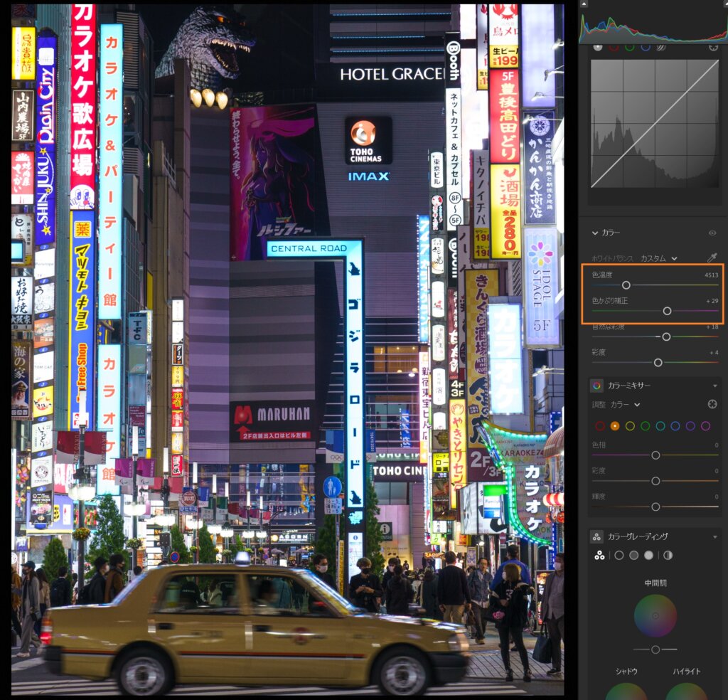The height and width of the screenshot is (700, 728).
Task: Switch to shadows color grading wheel view
Action: (619, 556)
